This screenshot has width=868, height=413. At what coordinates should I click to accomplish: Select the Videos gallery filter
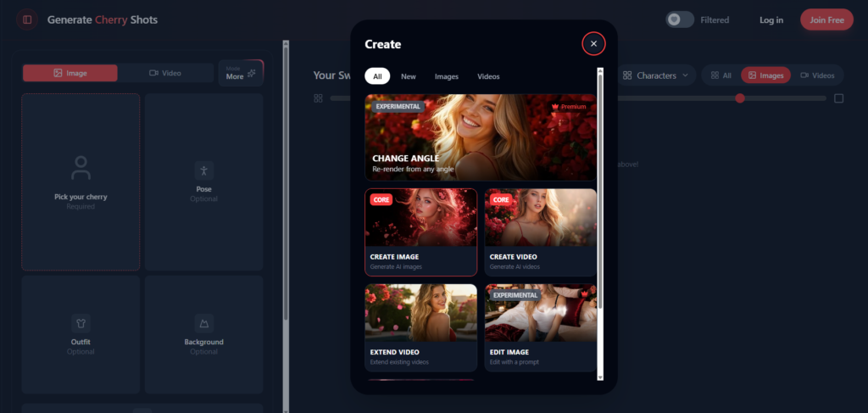click(x=818, y=75)
